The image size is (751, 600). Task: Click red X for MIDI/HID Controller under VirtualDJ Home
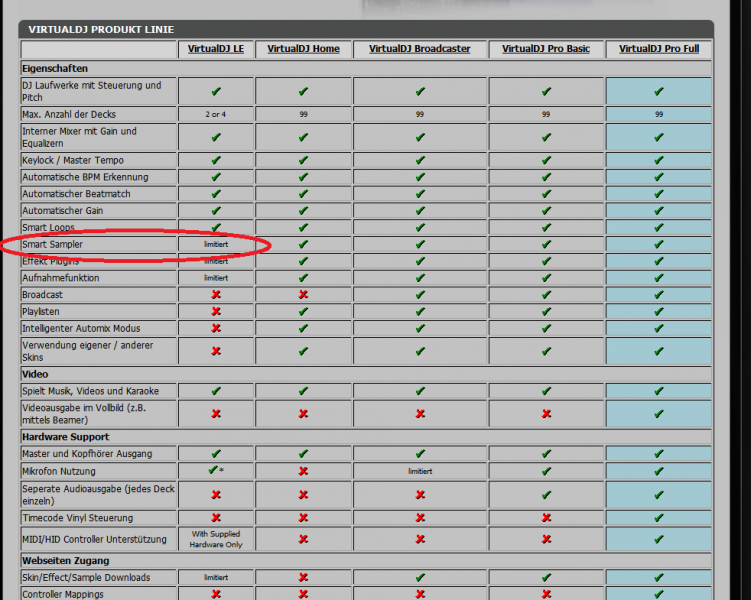tap(303, 539)
